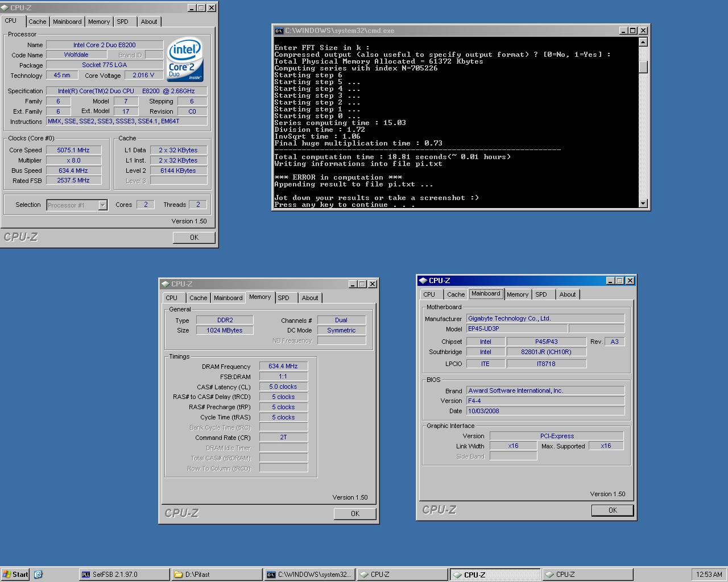Image resolution: width=728 pixels, height=582 pixels.
Task: Click the BIOS Brand Award Software International
Action: (545, 390)
